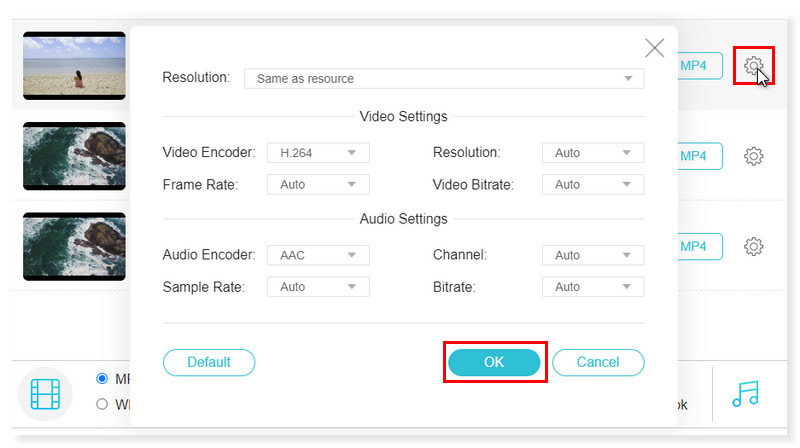Open the Frame Rate dropdown

(318, 185)
